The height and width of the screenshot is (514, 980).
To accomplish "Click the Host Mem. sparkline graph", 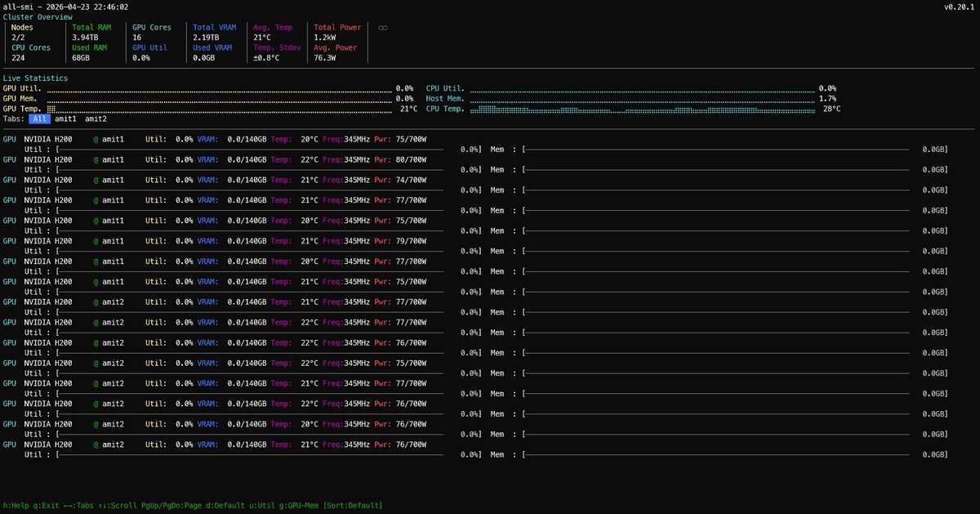I will [x=643, y=98].
